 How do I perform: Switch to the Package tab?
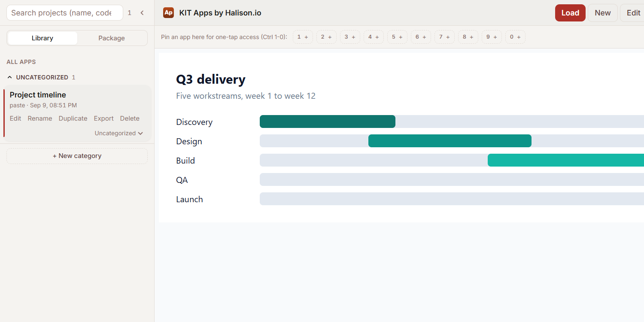[x=112, y=38]
